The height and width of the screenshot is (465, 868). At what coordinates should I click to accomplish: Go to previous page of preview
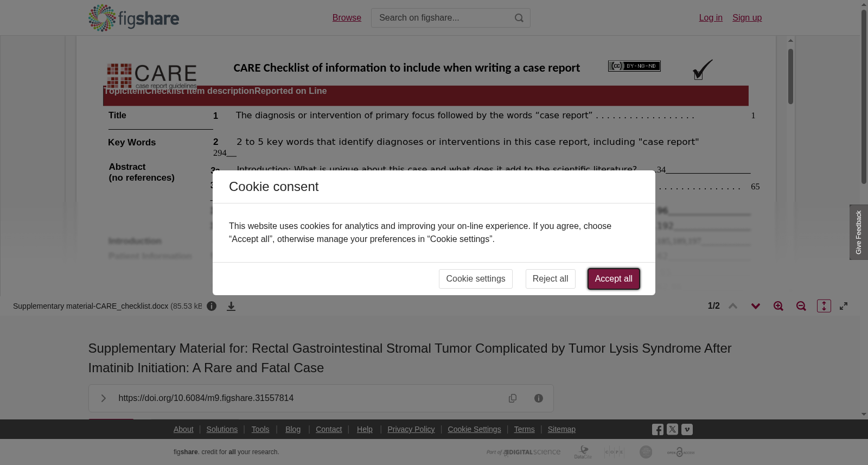[x=733, y=306]
